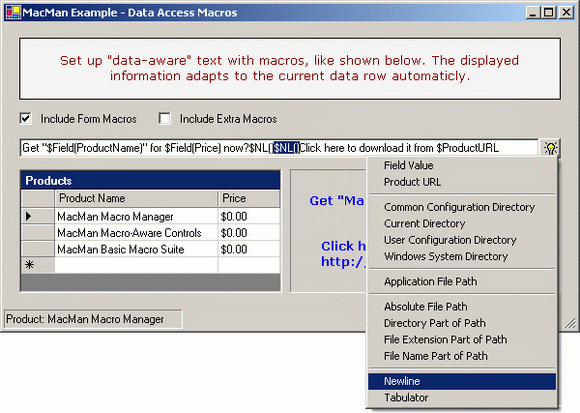Click the blue http:/ URL text
The image size is (580, 413).
(x=343, y=261)
